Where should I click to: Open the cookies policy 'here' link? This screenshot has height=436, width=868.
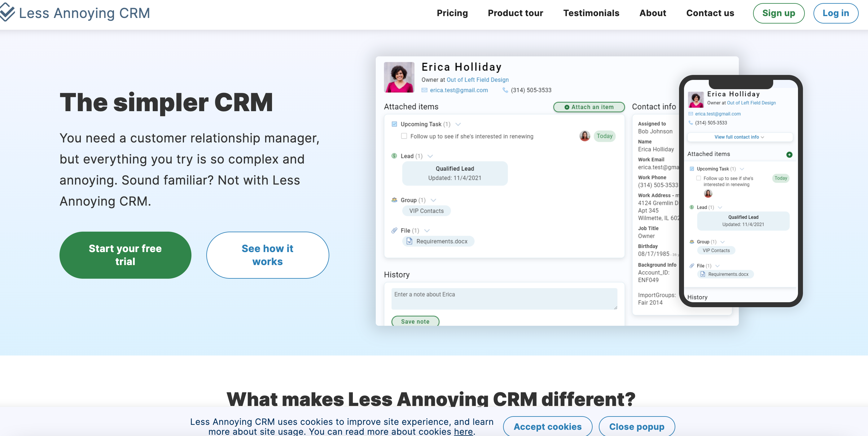pos(463,431)
